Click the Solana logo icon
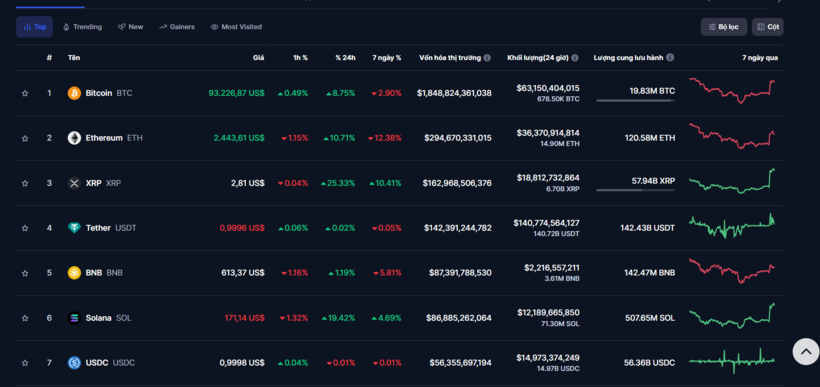The height and width of the screenshot is (387, 820). (74, 318)
